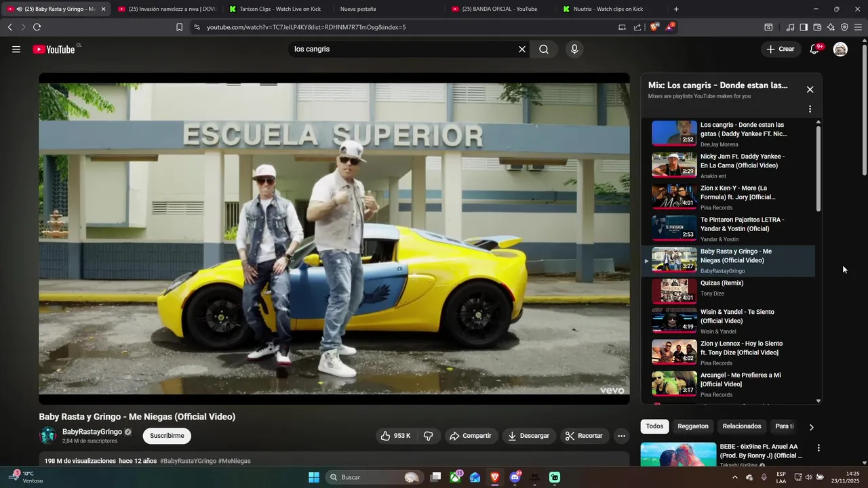Open YouTube notifications bell
The image size is (868, 488).
click(x=815, y=49)
